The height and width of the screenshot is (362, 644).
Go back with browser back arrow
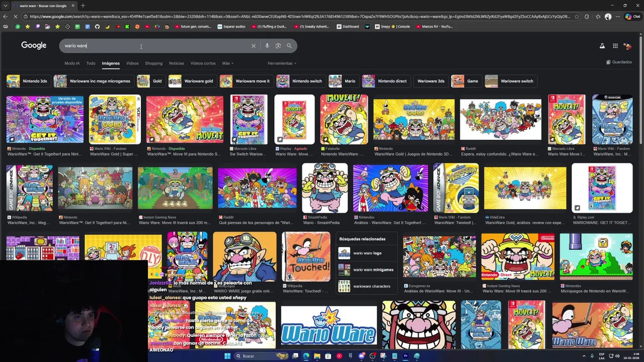click(x=5, y=17)
